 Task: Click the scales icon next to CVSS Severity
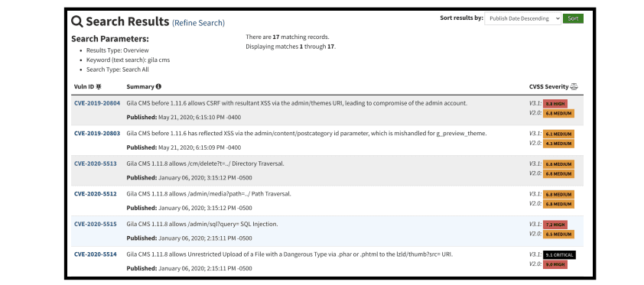coord(574,86)
